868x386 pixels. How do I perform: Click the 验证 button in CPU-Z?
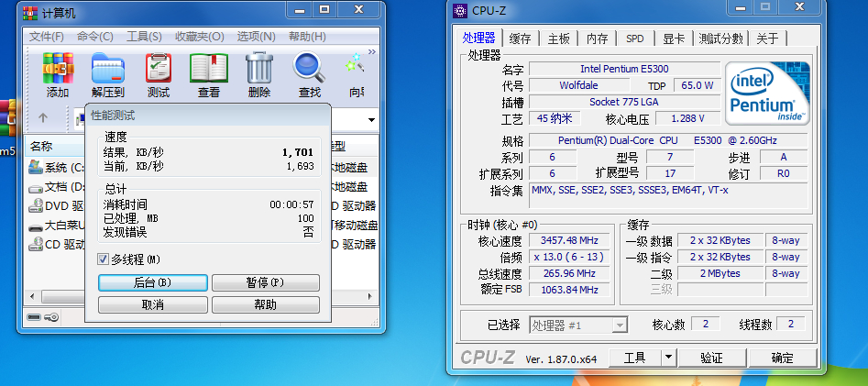pos(712,358)
